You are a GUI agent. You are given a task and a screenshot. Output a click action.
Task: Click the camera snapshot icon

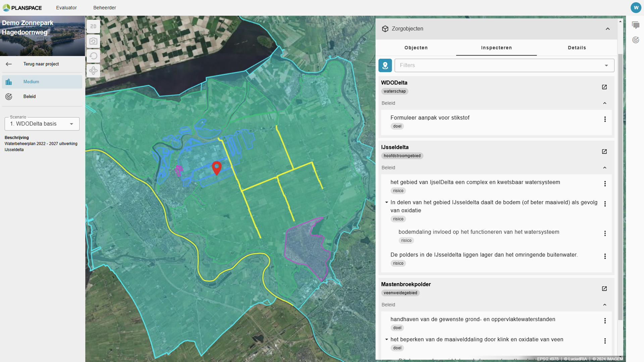pyautogui.click(x=93, y=41)
